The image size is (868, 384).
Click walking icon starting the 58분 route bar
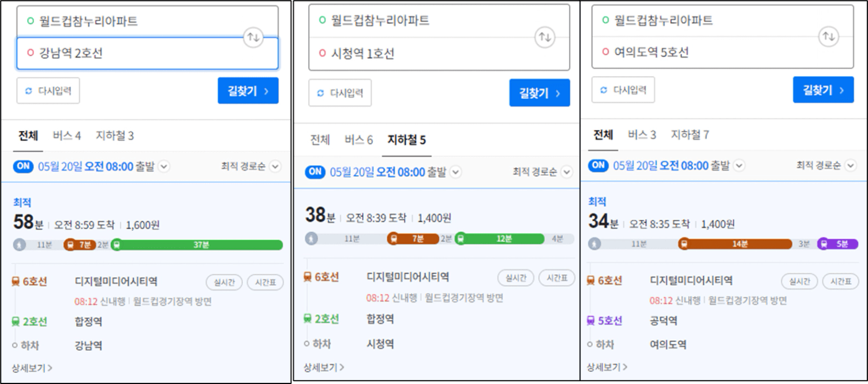(20, 245)
